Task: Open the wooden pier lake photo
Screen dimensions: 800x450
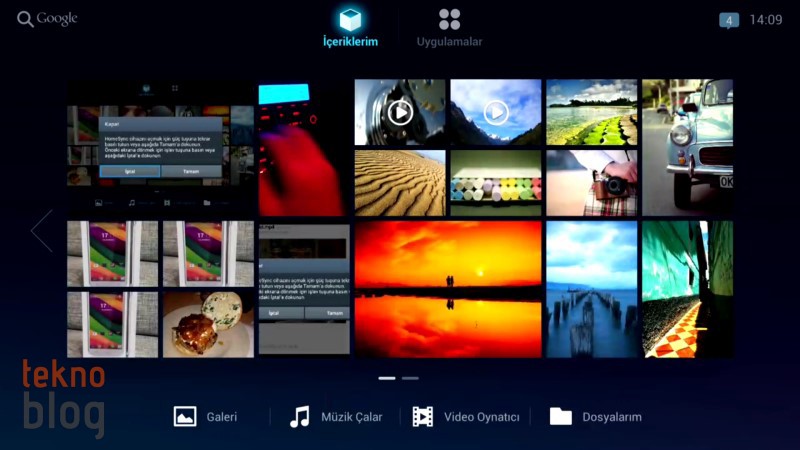Action: click(592, 289)
